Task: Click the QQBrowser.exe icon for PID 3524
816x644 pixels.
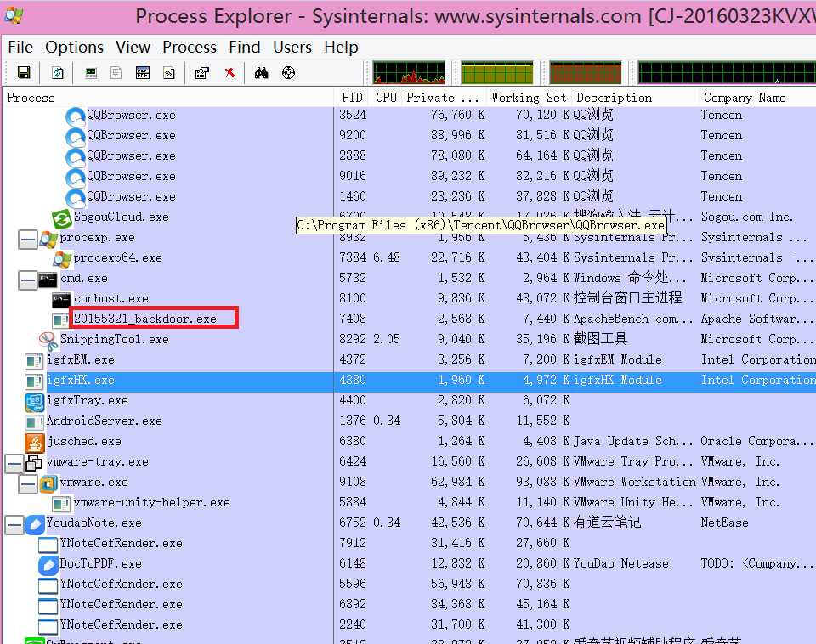Action: point(76,116)
